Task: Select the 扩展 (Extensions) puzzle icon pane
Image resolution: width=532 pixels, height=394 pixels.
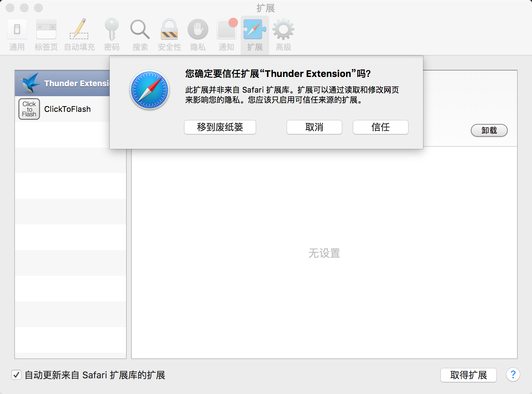Action: (x=255, y=35)
